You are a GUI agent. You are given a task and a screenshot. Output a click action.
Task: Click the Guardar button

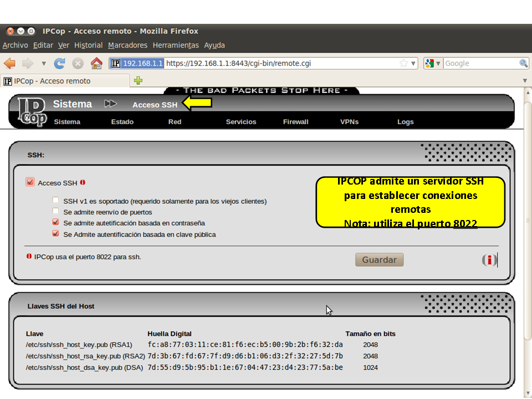379,260
